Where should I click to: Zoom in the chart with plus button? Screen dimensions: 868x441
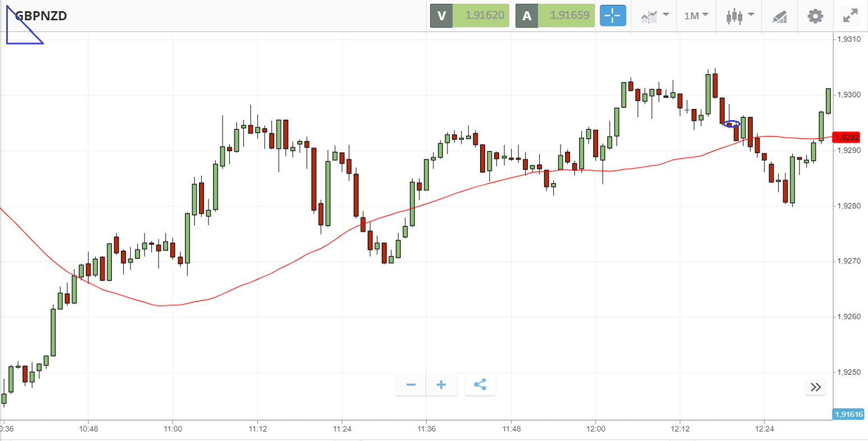441,385
